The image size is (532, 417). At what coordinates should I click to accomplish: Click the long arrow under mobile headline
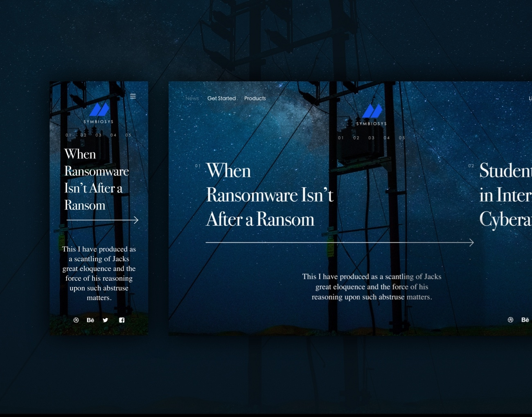[x=102, y=220]
